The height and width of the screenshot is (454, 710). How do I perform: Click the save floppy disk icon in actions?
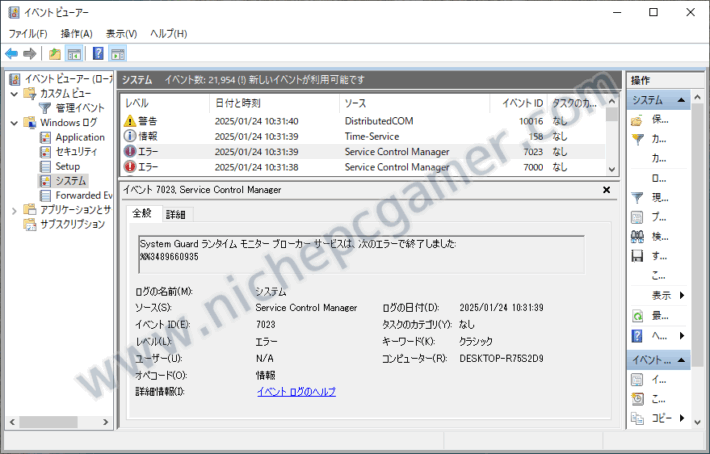point(637,256)
